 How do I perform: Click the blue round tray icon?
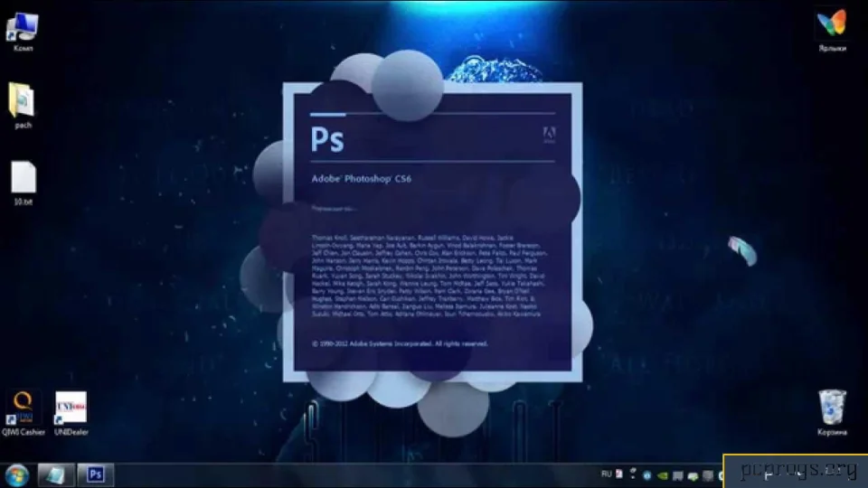[647, 476]
